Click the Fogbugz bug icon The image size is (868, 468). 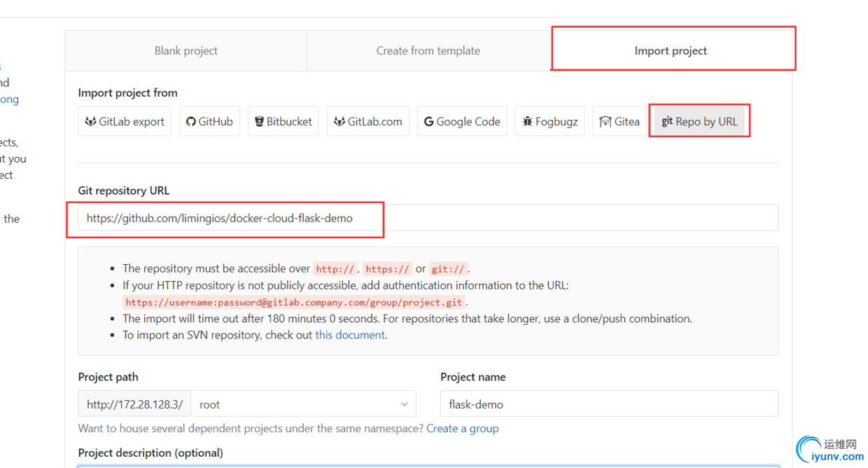pos(527,121)
